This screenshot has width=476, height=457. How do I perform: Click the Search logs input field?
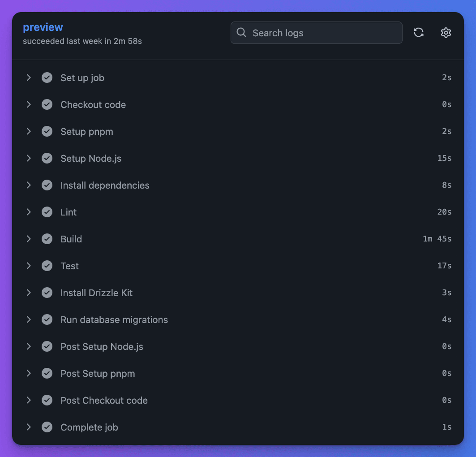click(x=316, y=33)
